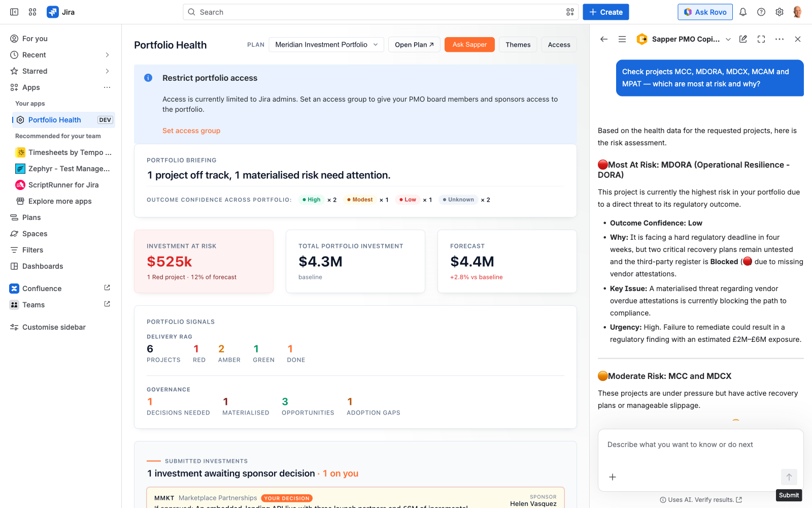The image size is (812, 508).
Task: Expand the Starred submenu chevron
Action: click(x=107, y=71)
